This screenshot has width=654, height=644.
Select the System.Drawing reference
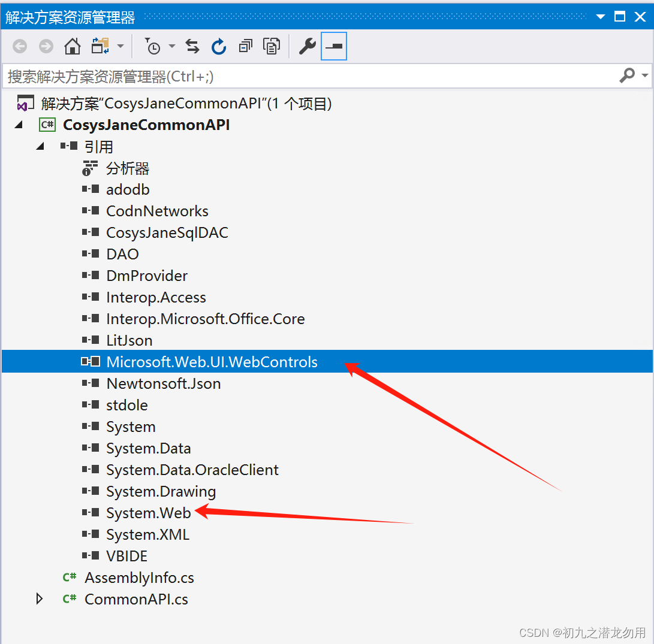point(161,492)
